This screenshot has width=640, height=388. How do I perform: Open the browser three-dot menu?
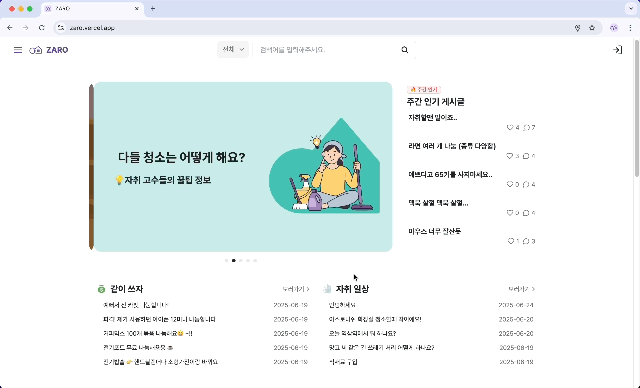click(x=630, y=28)
